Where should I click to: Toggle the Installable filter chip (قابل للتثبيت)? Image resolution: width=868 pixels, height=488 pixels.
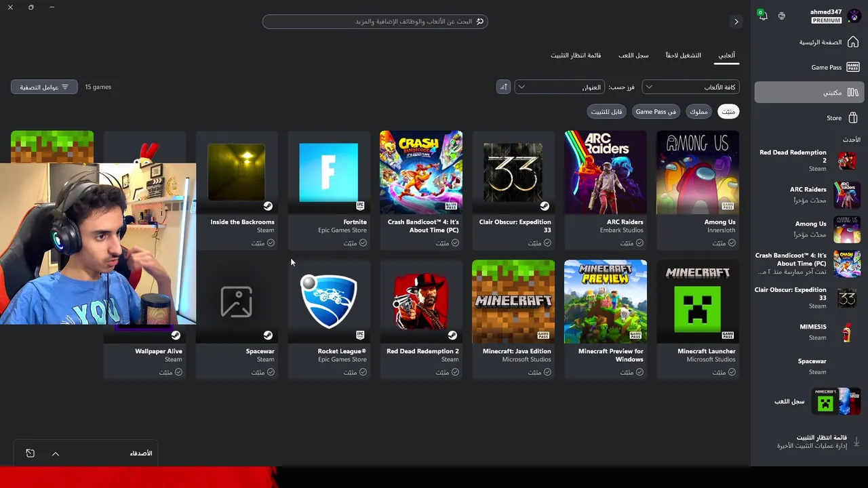606,111
